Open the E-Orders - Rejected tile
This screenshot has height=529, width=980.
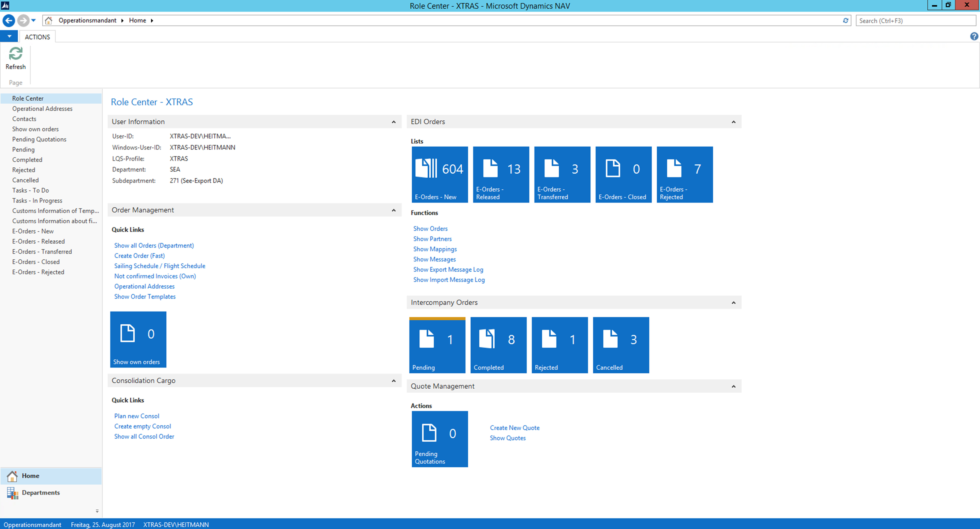pos(684,174)
